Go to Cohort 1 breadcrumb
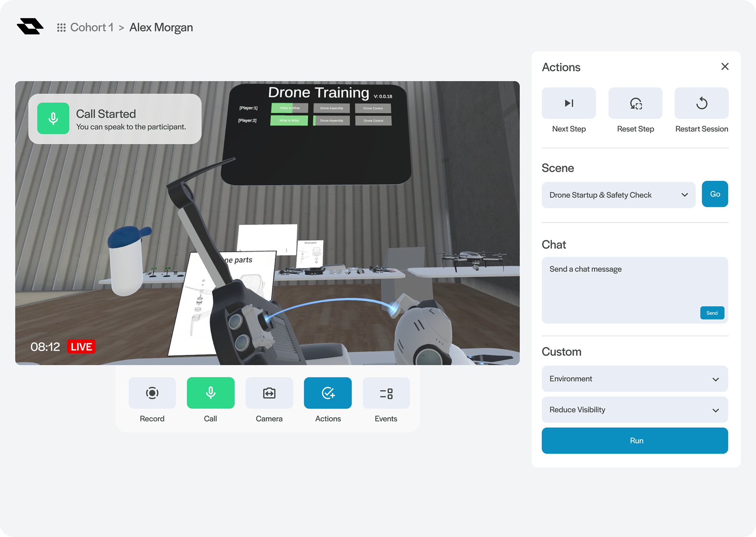 (92, 28)
